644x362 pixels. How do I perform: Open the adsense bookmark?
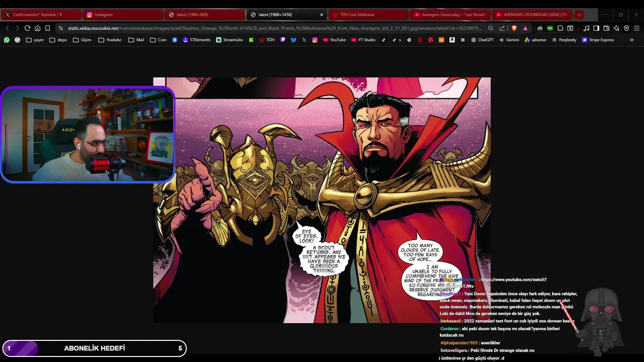[535, 40]
